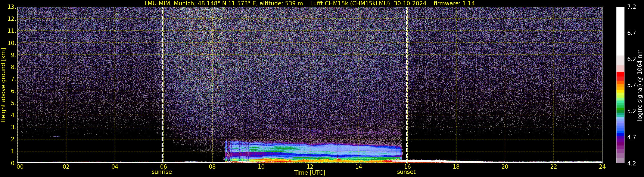Click the colorbar tick value '4.2'

(632, 163)
